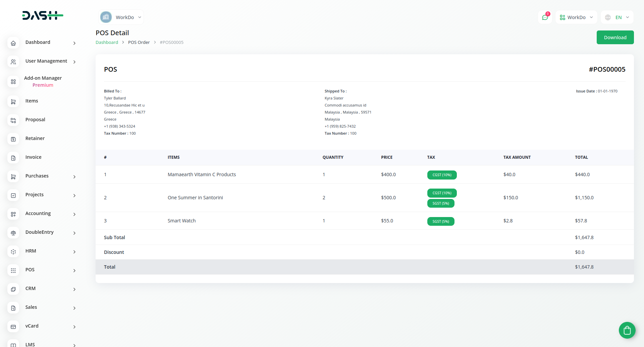The image size is (644, 347).
Task: Click the globe language icon
Action: click(x=607, y=17)
